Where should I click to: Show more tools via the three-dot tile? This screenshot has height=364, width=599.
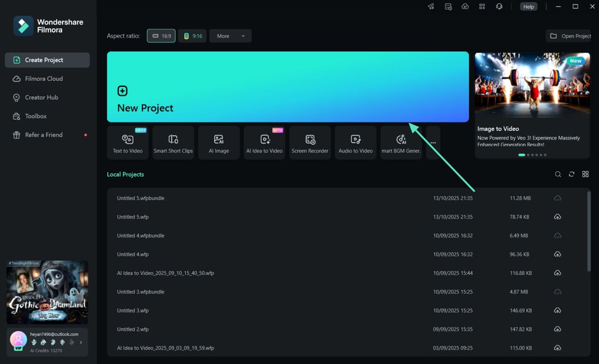click(433, 143)
